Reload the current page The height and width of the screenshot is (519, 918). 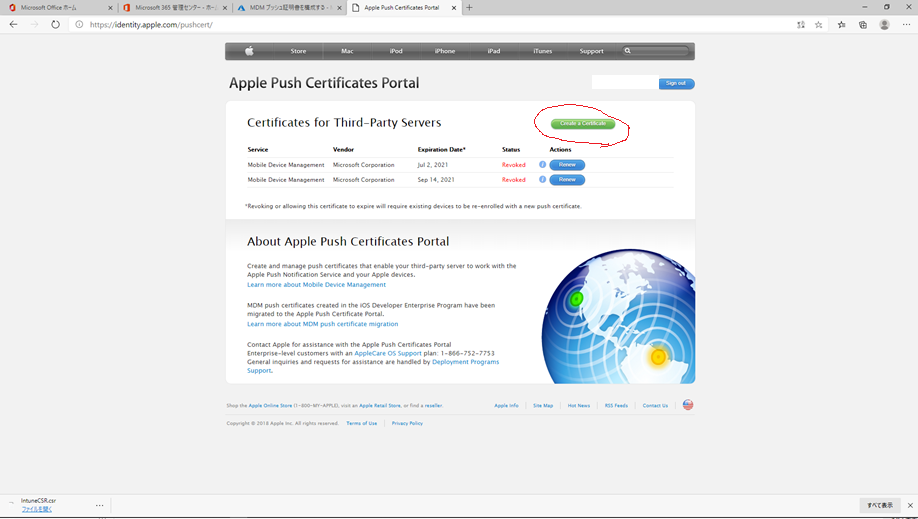coord(56,25)
